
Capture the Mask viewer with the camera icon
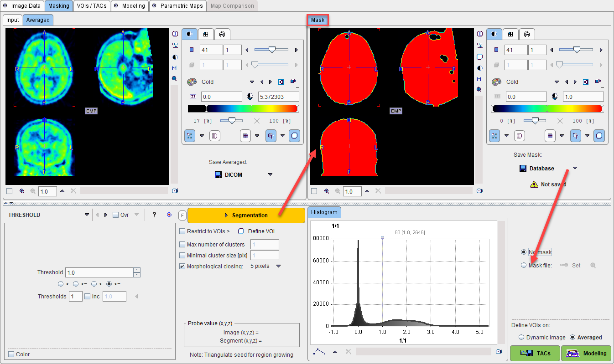pos(479,191)
